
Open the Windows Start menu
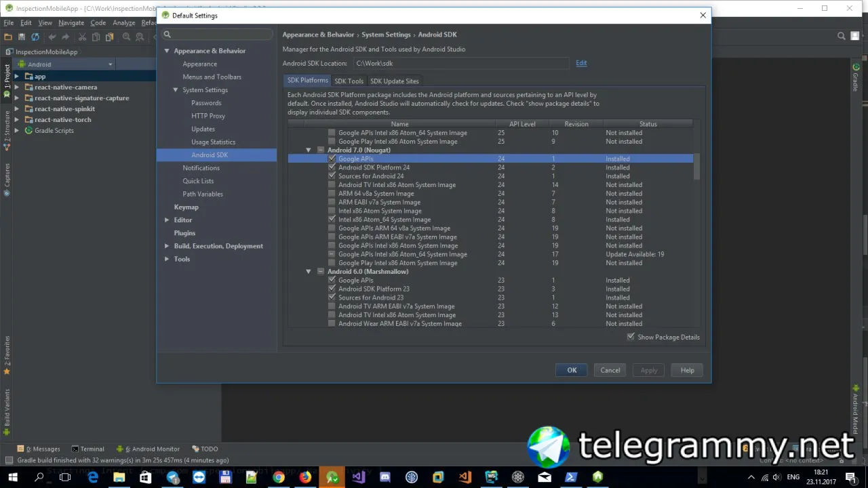pyautogui.click(x=12, y=477)
